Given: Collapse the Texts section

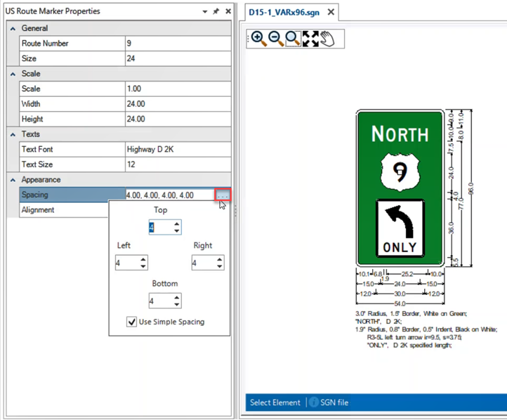Looking at the screenshot, I should click(x=12, y=134).
